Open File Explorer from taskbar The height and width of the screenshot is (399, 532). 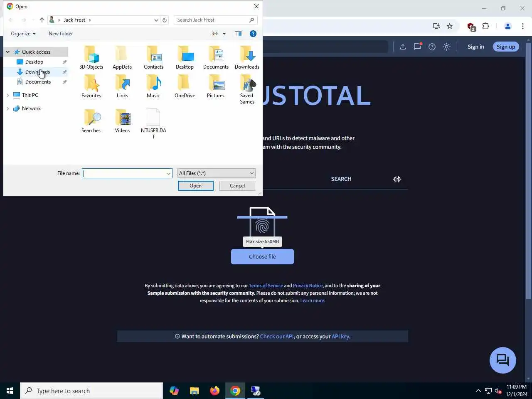pos(194,391)
